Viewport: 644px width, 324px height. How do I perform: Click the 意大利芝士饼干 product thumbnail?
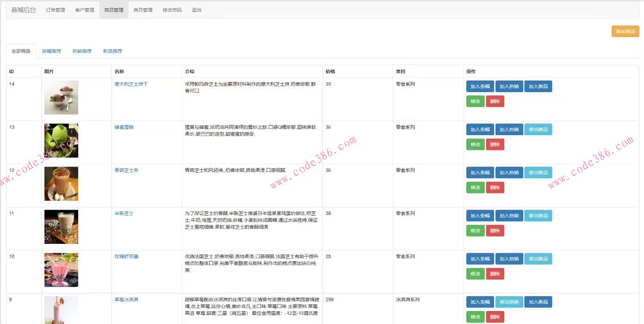61,97
